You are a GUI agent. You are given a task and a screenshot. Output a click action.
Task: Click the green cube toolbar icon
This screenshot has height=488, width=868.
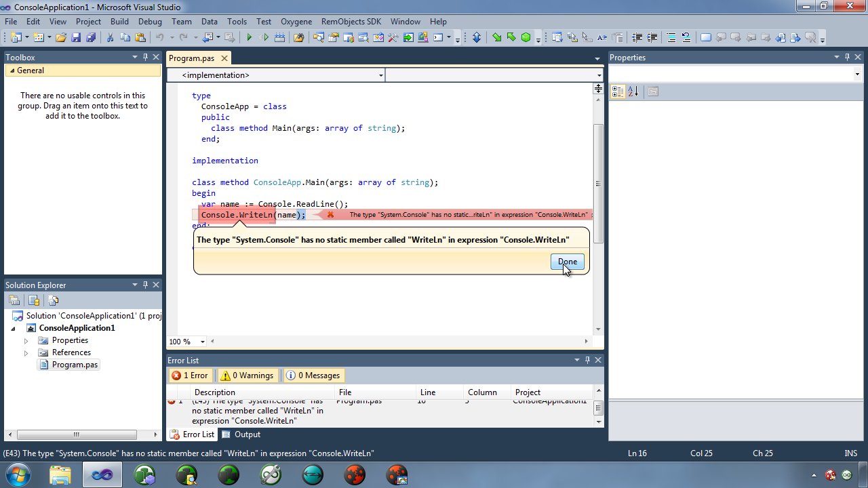click(526, 38)
